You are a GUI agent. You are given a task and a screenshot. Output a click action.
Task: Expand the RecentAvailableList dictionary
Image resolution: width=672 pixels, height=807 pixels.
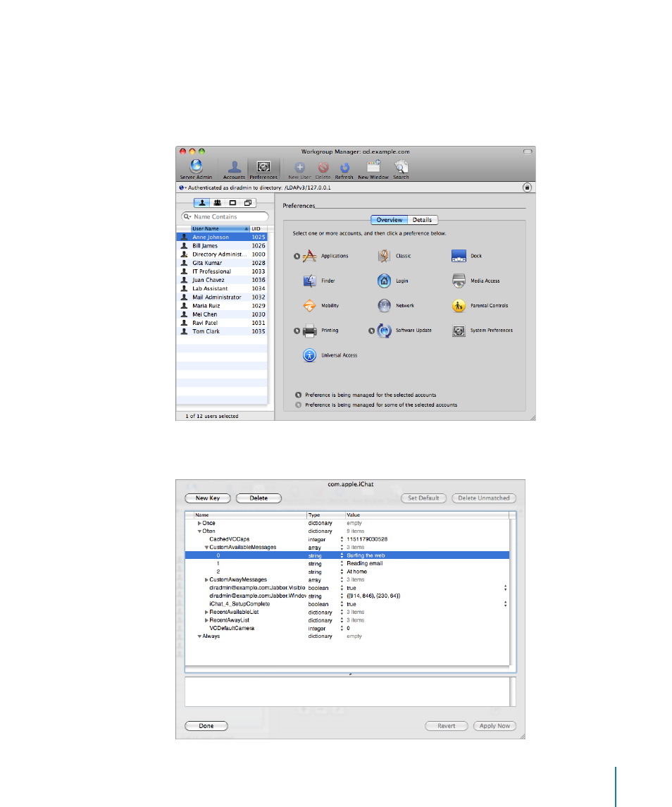pos(206,612)
